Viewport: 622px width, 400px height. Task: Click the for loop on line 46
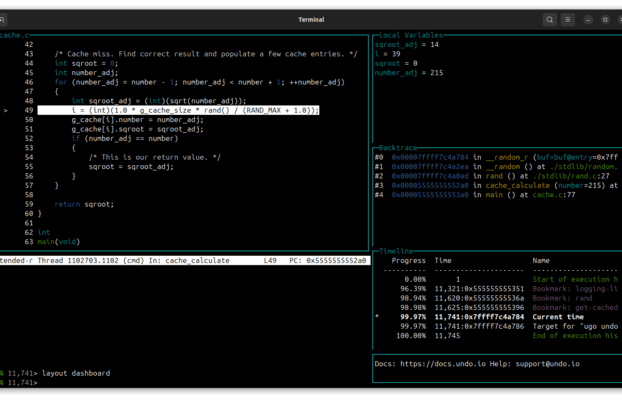coord(200,82)
